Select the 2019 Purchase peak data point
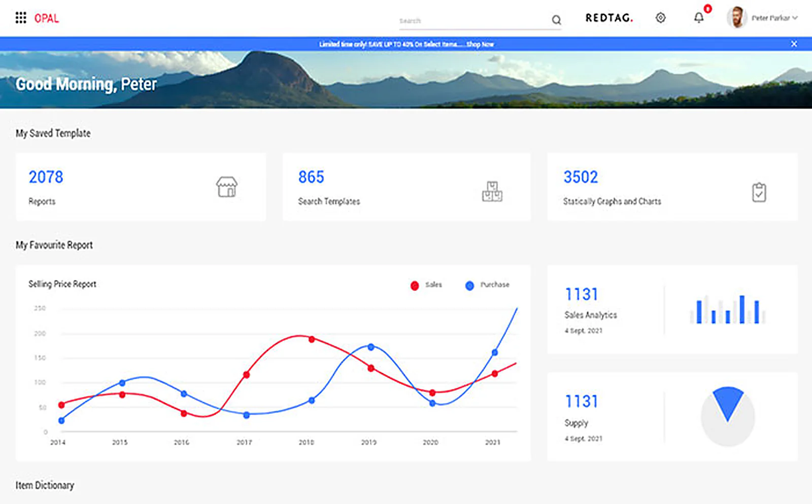 coord(371,347)
